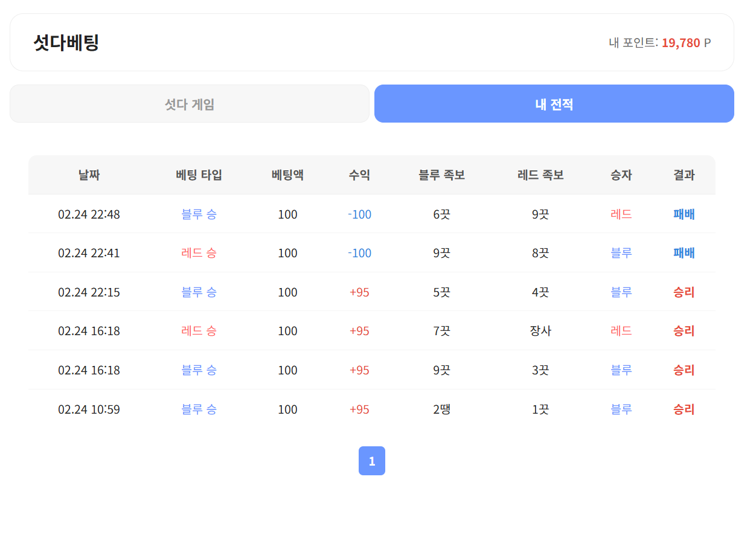Click the 장사 hand in the 레드 족보 column

tap(540, 331)
